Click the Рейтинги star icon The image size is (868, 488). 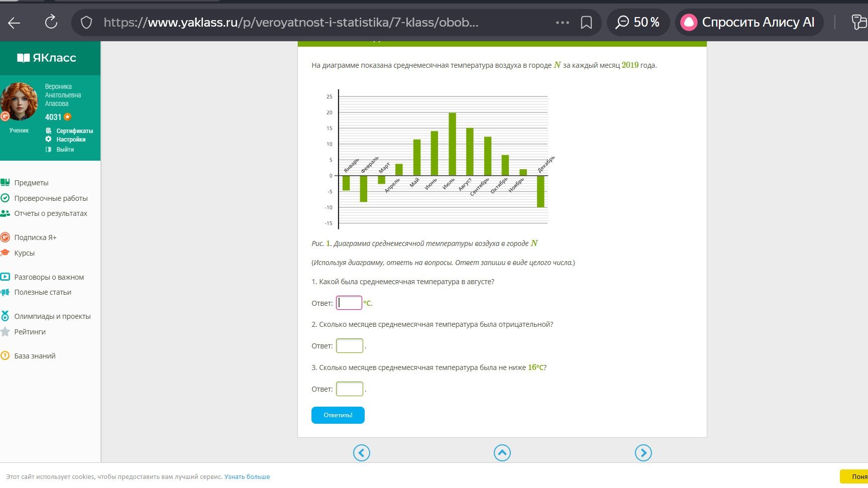[x=5, y=331]
